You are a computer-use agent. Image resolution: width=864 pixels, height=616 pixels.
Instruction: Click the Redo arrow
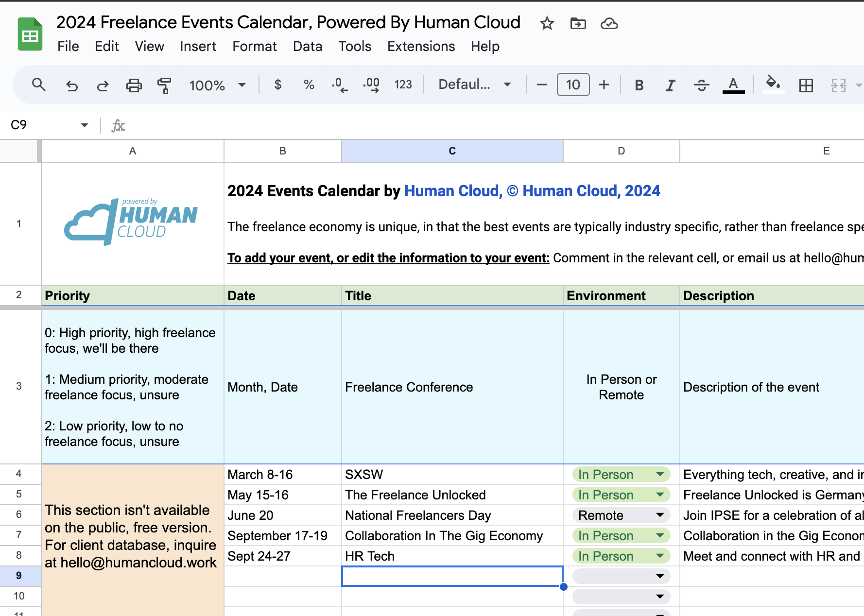click(x=103, y=86)
